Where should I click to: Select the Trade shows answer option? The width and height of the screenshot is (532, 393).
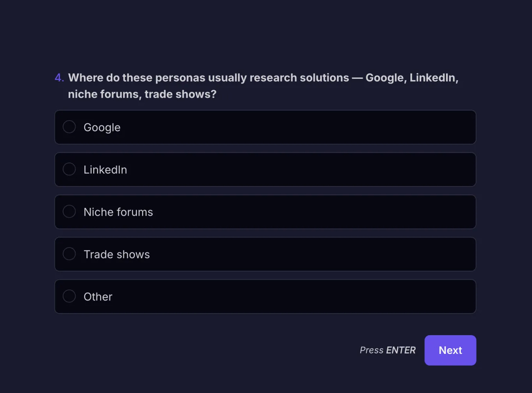pyautogui.click(x=265, y=254)
